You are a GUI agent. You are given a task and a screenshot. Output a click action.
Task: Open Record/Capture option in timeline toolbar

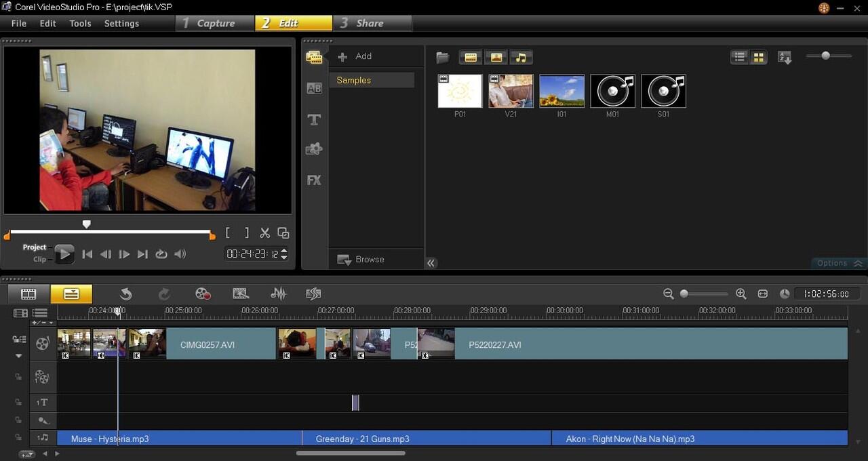(x=203, y=294)
